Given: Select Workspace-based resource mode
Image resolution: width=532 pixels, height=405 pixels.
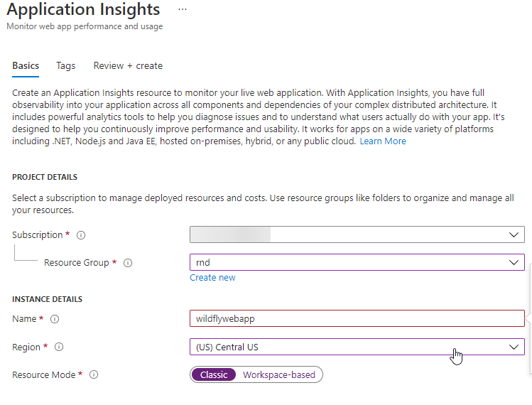Looking at the screenshot, I should pos(279,374).
